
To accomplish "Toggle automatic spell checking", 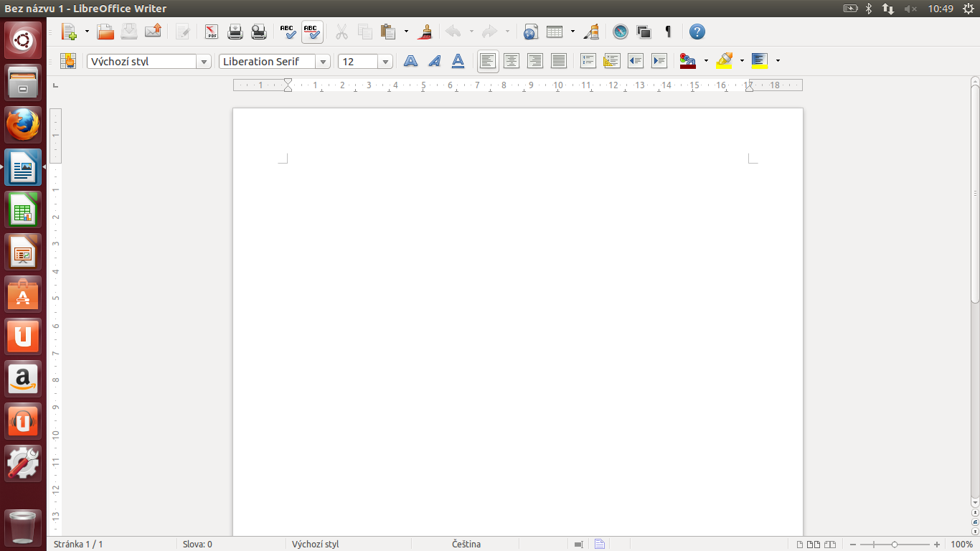I will point(312,32).
